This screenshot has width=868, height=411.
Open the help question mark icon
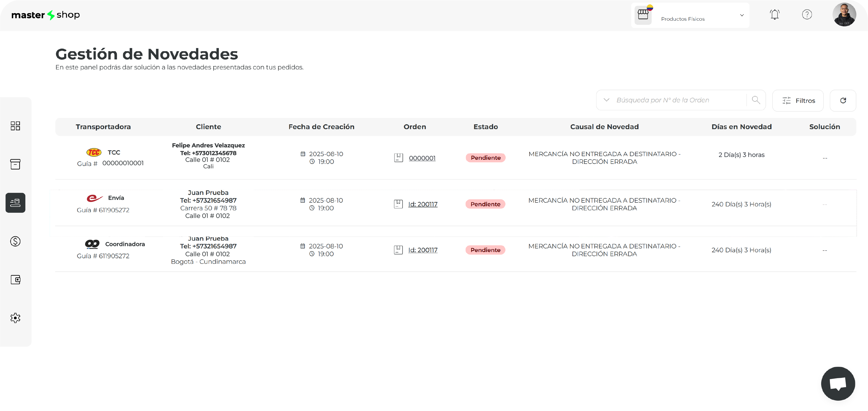807,14
